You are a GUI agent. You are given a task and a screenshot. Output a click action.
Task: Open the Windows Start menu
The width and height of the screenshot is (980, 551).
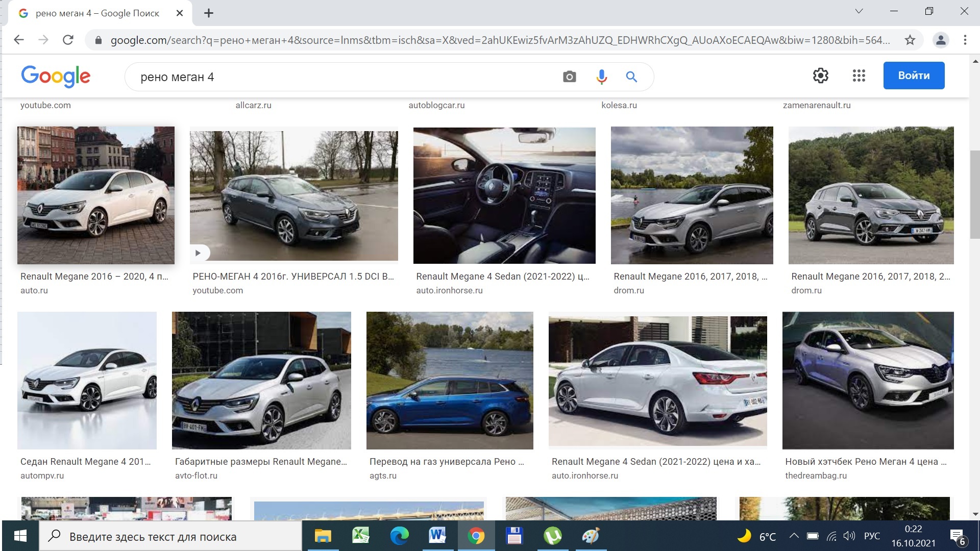click(20, 536)
